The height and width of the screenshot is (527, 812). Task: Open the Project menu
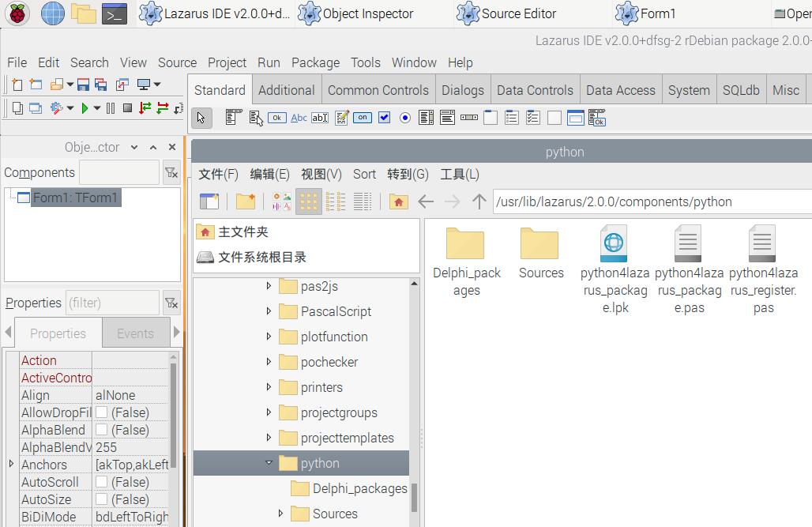[x=227, y=62]
